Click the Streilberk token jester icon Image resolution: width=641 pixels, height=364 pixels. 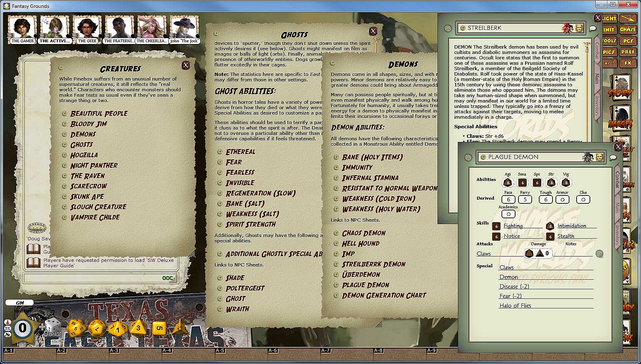click(x=567, y=28)
